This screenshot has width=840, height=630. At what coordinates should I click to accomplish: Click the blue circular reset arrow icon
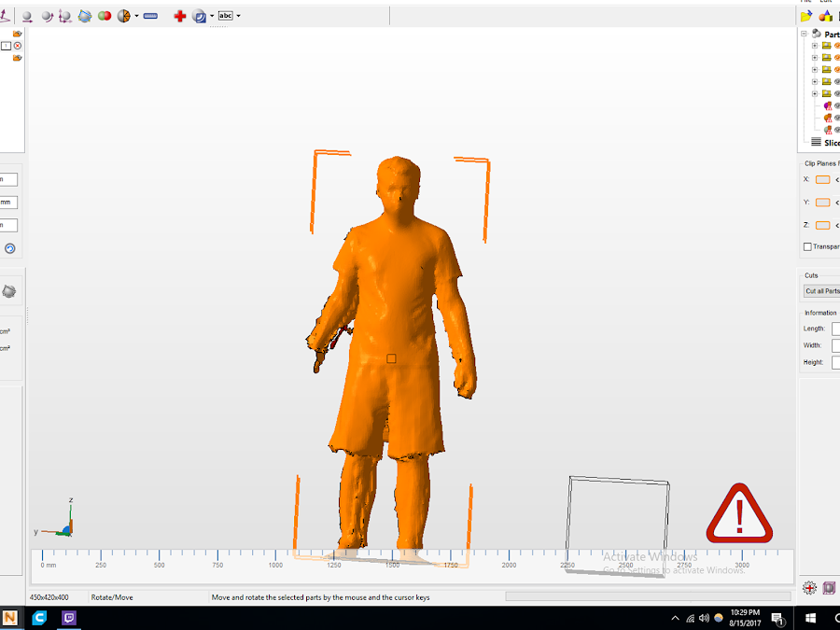point(9,248)
